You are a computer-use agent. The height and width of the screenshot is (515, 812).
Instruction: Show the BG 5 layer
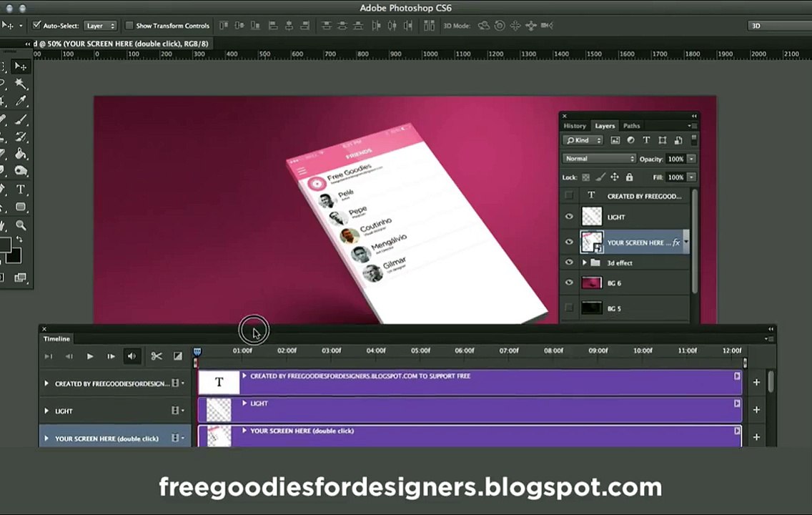coord(569,308)
